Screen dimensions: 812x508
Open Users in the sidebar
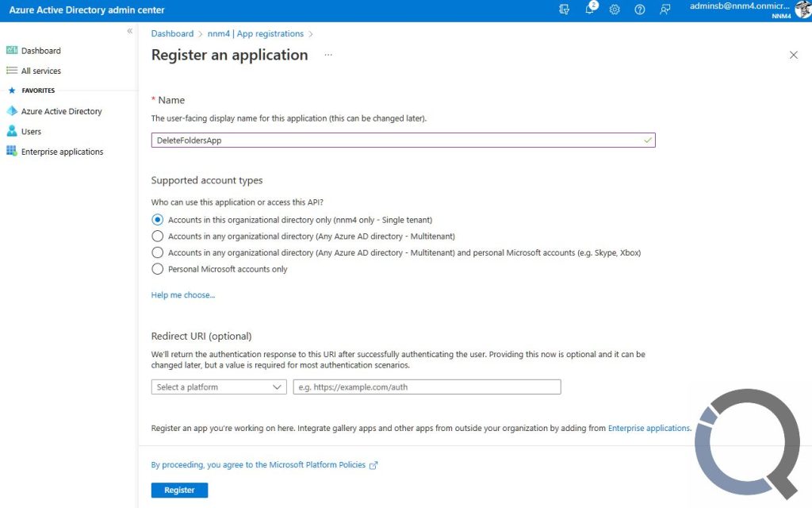pyautogui.click(x=31, y=132)
